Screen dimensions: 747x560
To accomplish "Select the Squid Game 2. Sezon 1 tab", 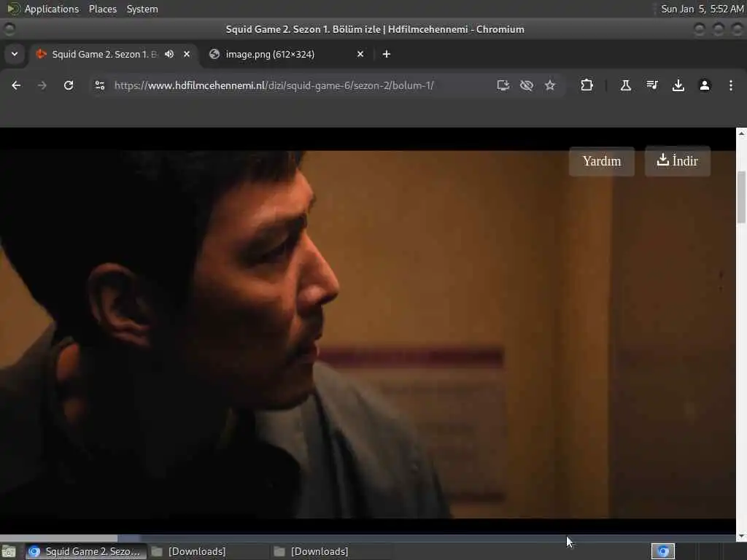I will coord(113,54).
